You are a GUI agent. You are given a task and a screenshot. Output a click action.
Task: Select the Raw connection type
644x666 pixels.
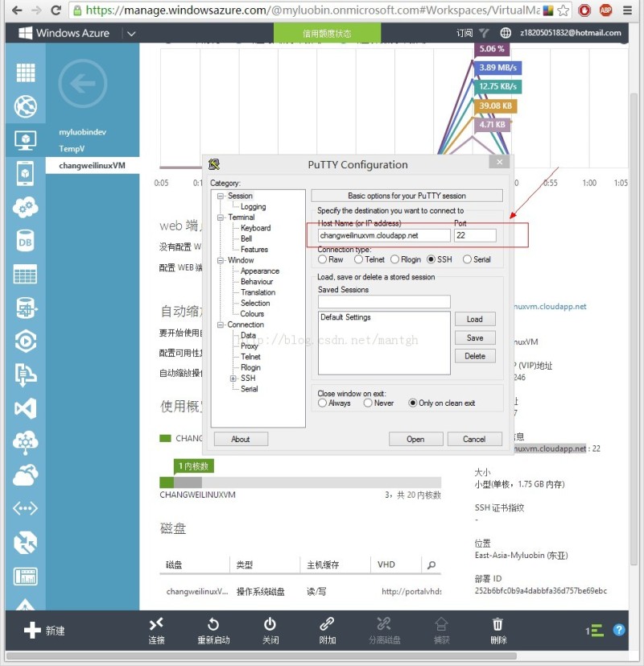[323, 259]
